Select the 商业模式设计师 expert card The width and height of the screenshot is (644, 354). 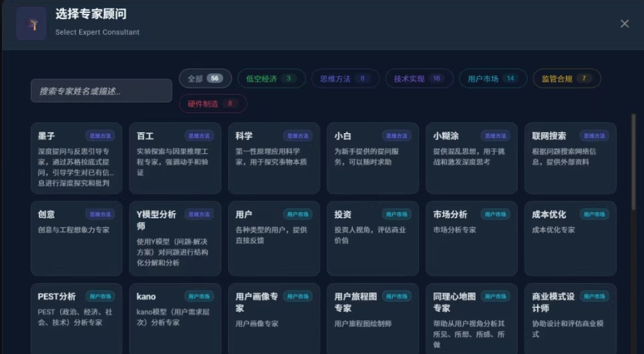570,316
